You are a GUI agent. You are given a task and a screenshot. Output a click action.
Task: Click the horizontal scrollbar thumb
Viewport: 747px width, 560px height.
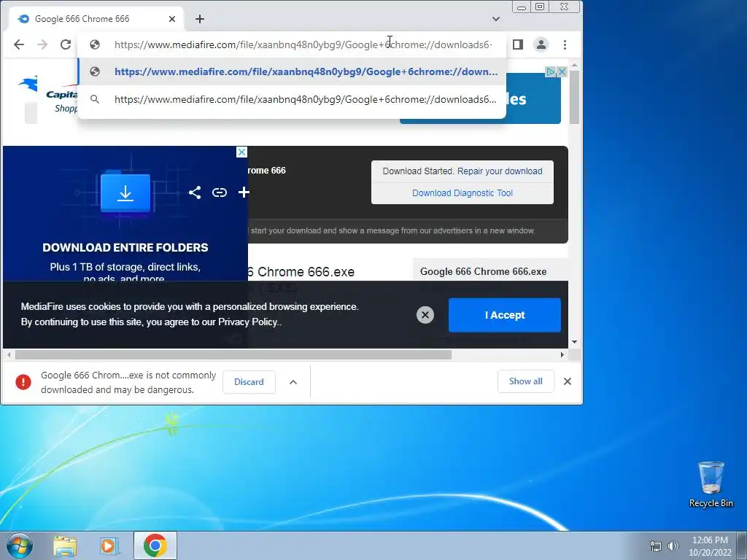point(233,355)
